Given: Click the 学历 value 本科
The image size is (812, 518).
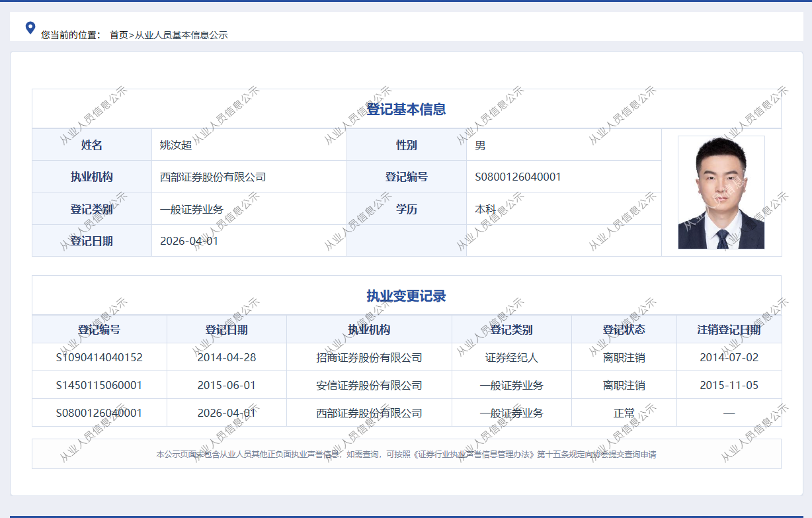Looking at the screenshot, I should tap(485, 209).
